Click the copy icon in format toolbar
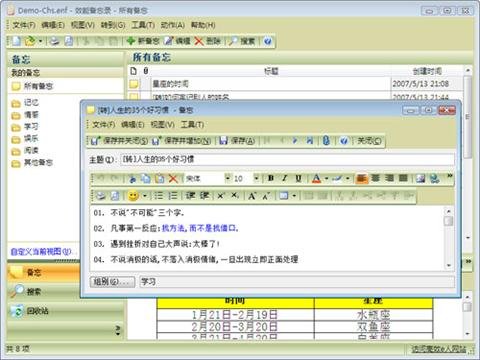This screenshot has height=360, width=480. pyautogui.click(x=146, y=179)
